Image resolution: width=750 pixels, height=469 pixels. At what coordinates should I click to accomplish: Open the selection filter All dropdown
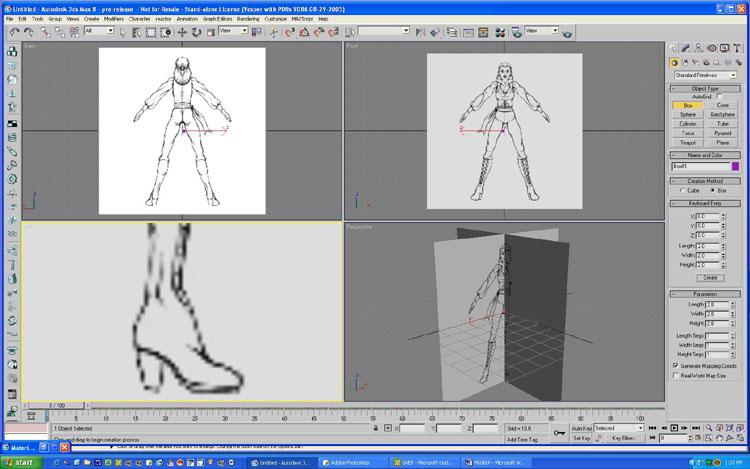pyautogui.click(x=99, y=31)
